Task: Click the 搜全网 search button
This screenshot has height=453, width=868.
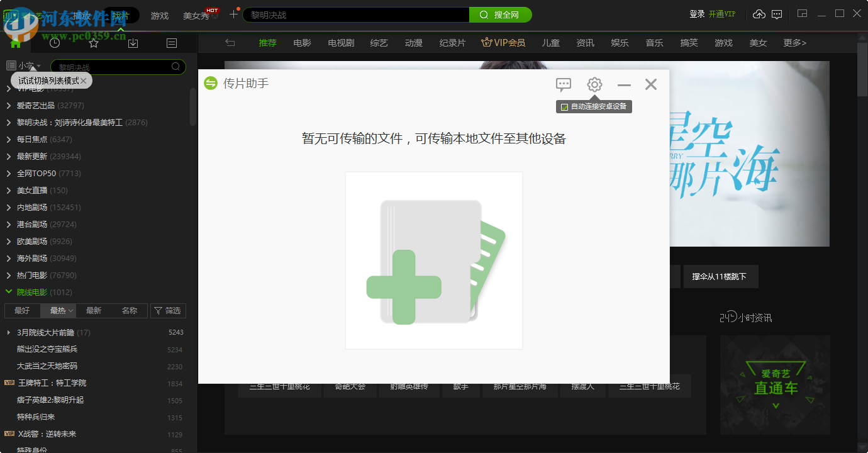Action: click(501, 14)
